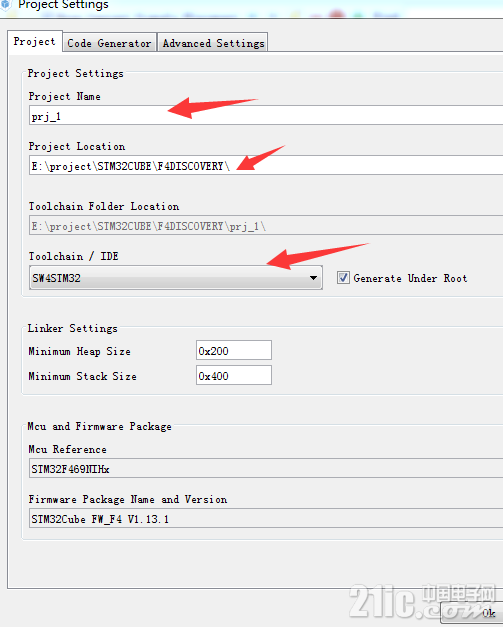The image size is (503, 627).
Task: Click the Mcu Reference field STM32F469NIHx
Action: pyautogui.click(x=266, y=468)
